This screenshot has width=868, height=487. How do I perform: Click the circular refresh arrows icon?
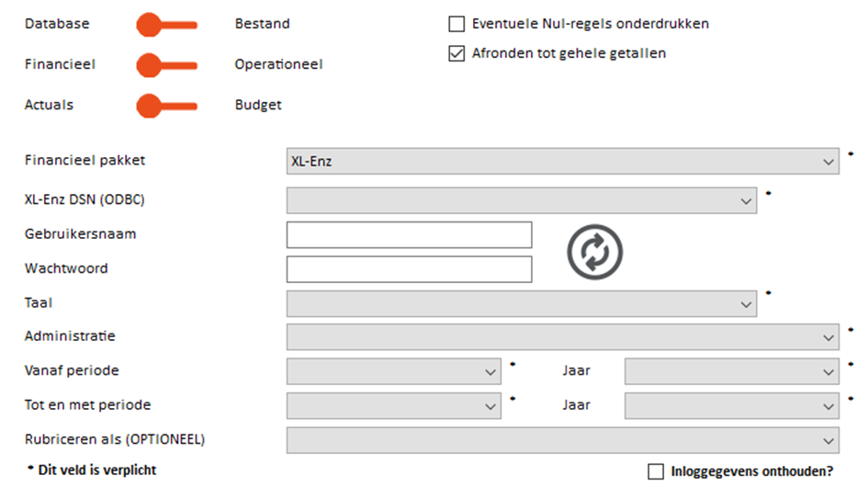pos(594,252)
